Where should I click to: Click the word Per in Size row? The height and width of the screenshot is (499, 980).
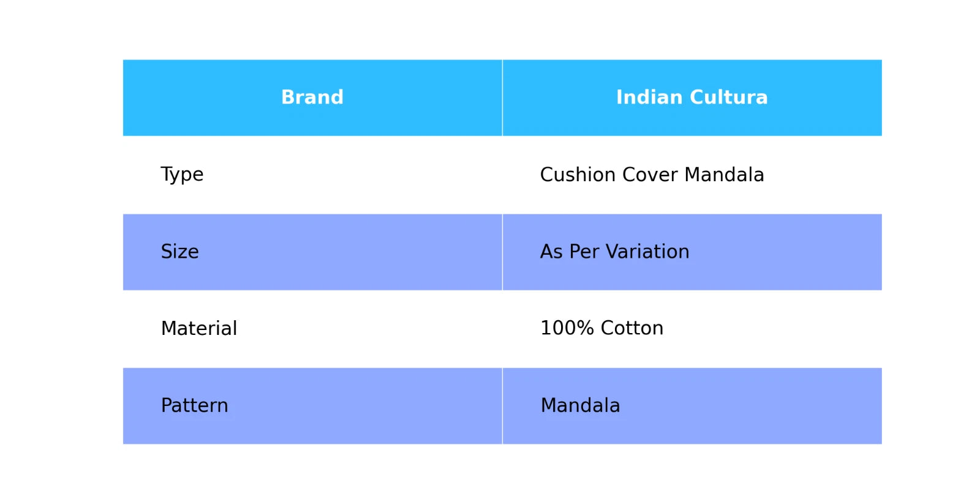click(x=584, y=252)
